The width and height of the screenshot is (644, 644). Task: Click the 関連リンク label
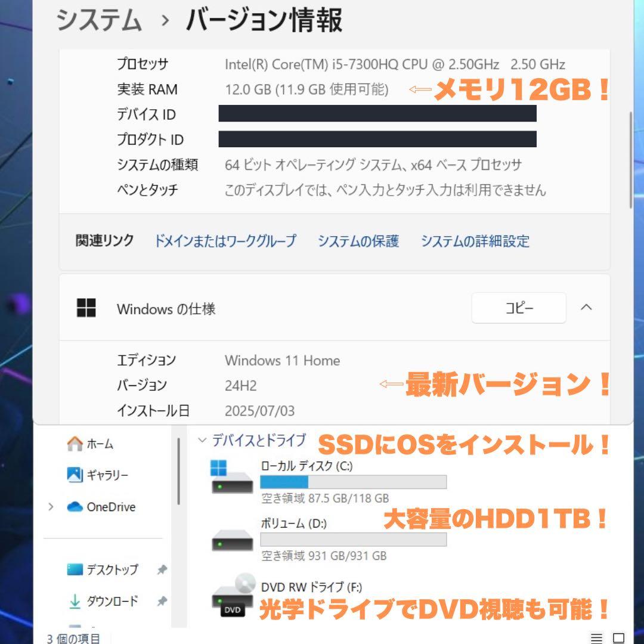click(105, 240)
